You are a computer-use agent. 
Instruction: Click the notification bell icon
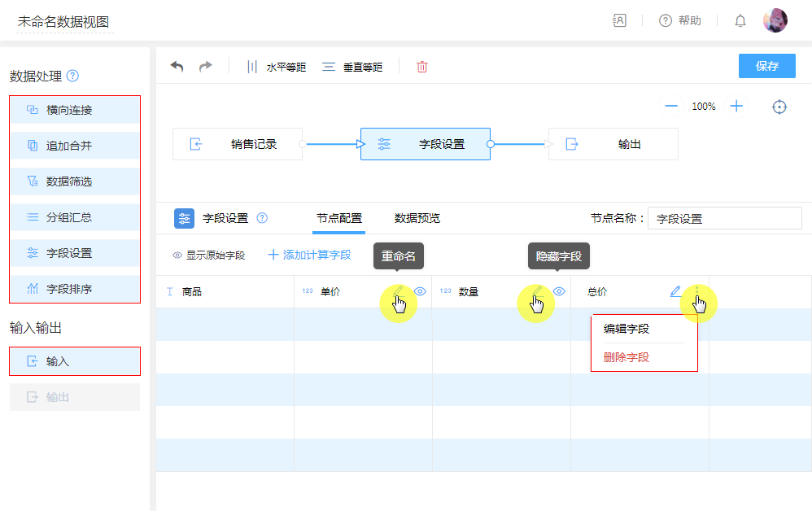[x=740, y=21]
